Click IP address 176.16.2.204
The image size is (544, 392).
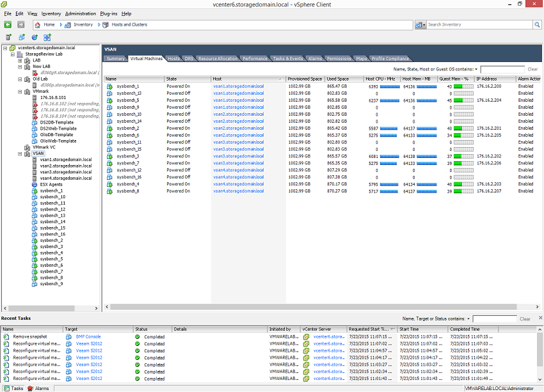[x=489, y=100]
